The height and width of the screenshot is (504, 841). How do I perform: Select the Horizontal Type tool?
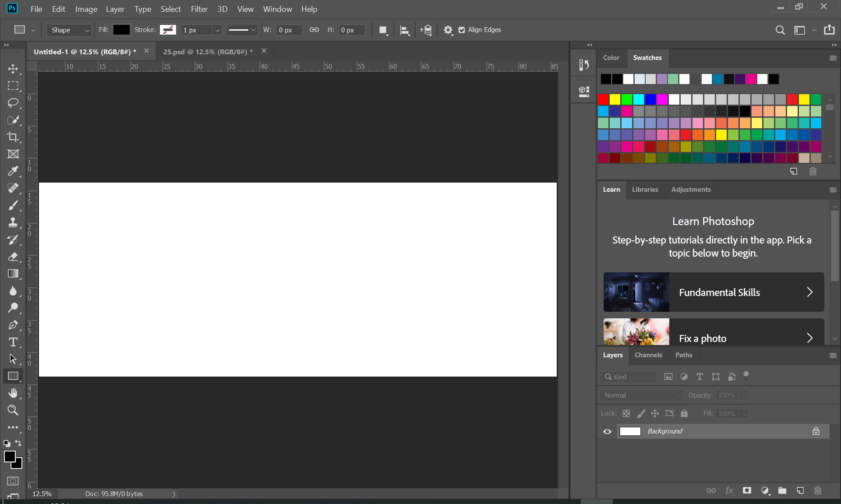(x=13, y=342)
